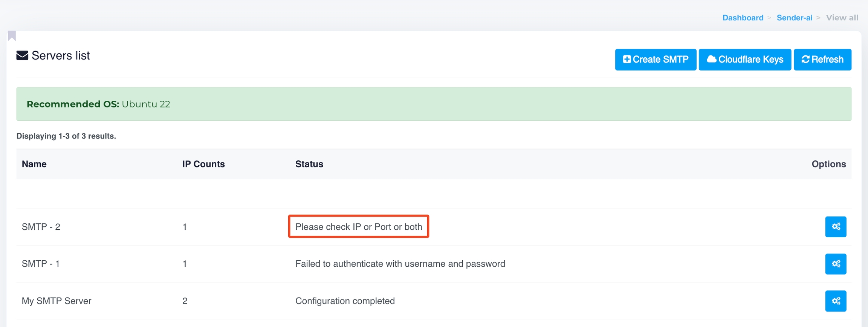
Task: Click the envelope icon beside Servers list
Action: [x=22, y=56]
